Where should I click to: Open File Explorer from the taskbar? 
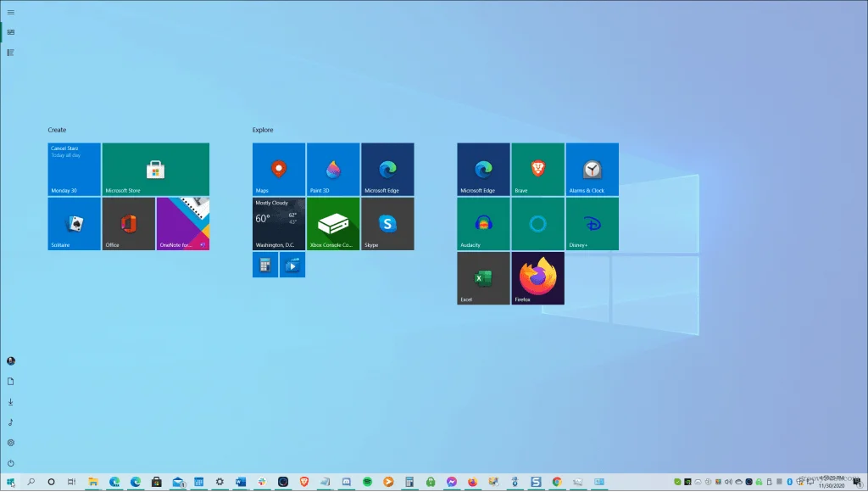(x=93, y=482)
